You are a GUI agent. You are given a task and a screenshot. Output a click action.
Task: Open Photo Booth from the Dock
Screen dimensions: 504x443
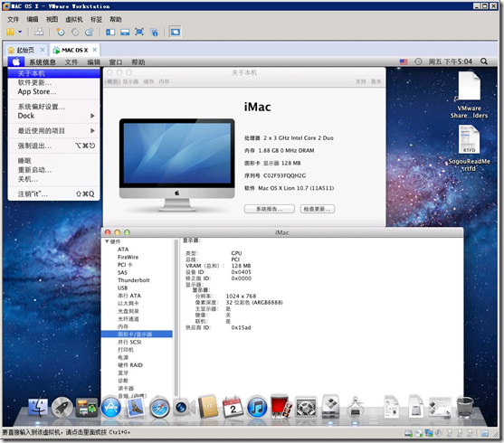point(281,407)
